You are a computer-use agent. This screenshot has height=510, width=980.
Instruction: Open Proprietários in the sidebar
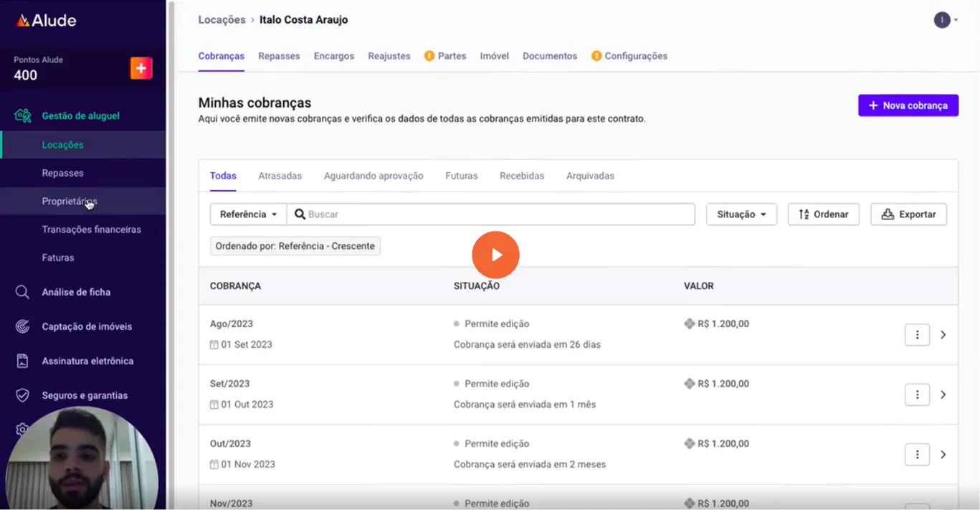point(83,202)
